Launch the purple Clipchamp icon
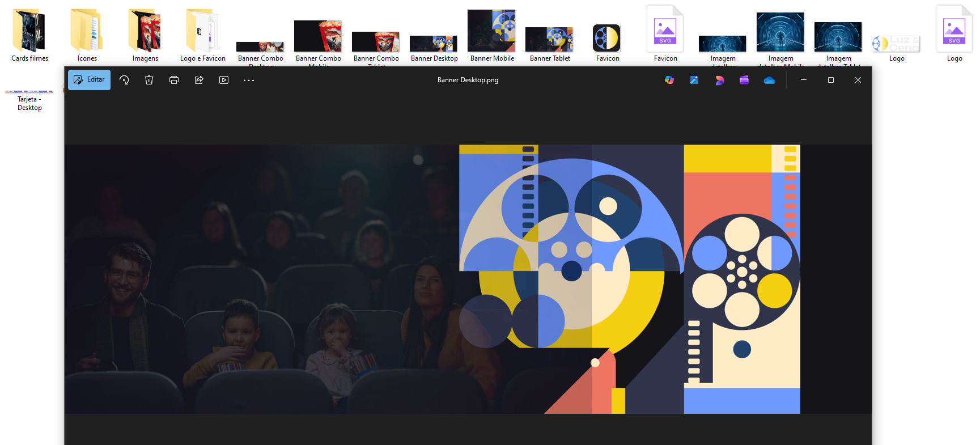 tap(744, 80)
